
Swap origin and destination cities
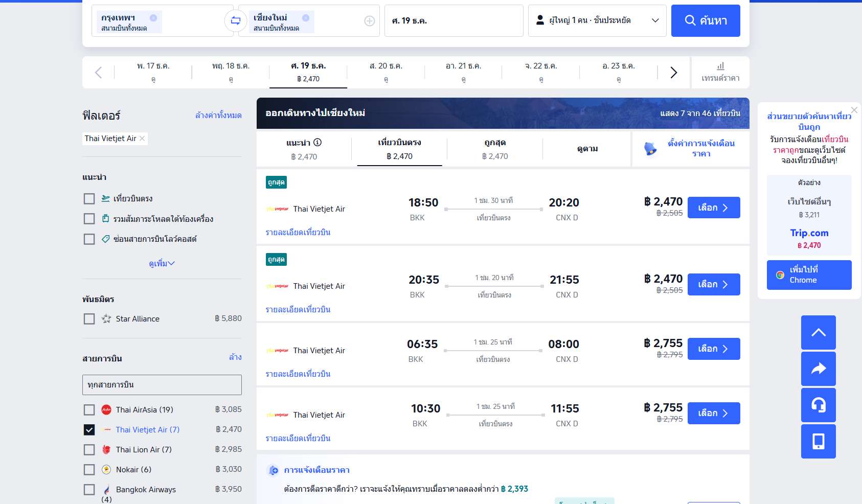click(236, 21)
